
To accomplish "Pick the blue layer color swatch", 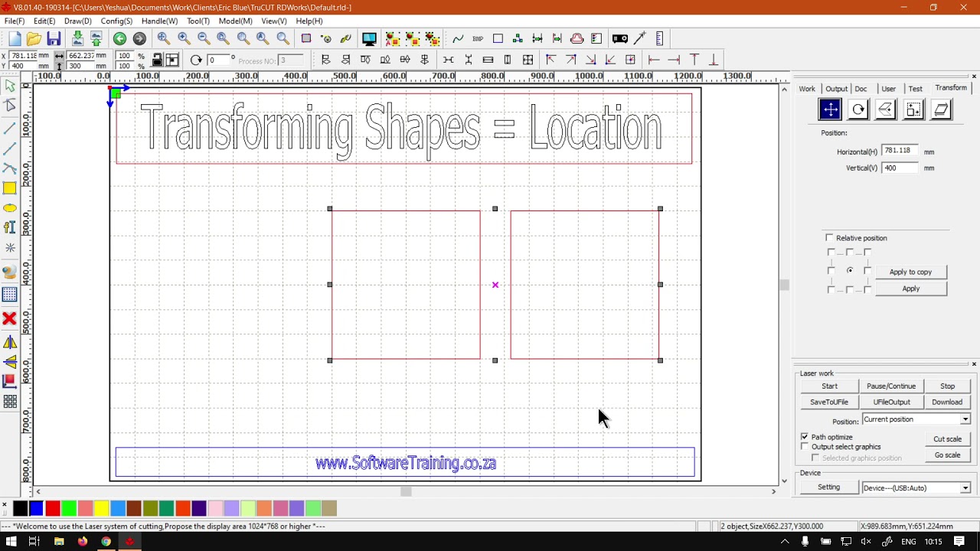I will tap(37, 508).
